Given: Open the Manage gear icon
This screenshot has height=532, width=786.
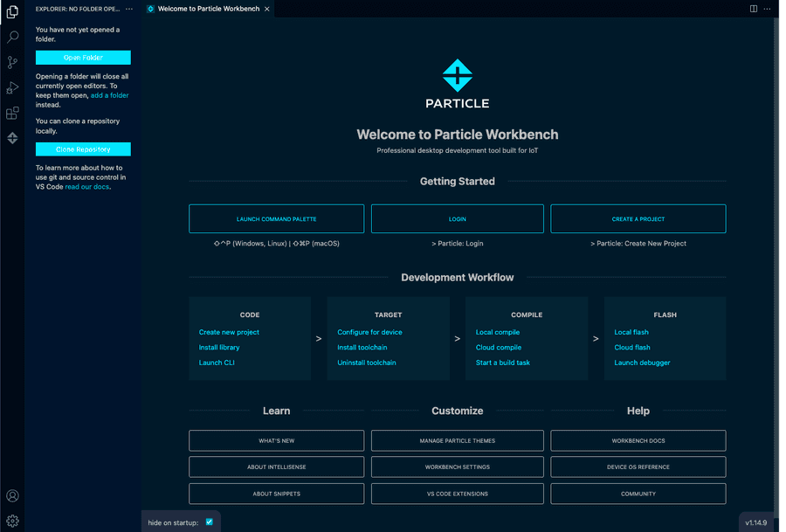Looking at the screenshot, I should (x=12, y=521).
